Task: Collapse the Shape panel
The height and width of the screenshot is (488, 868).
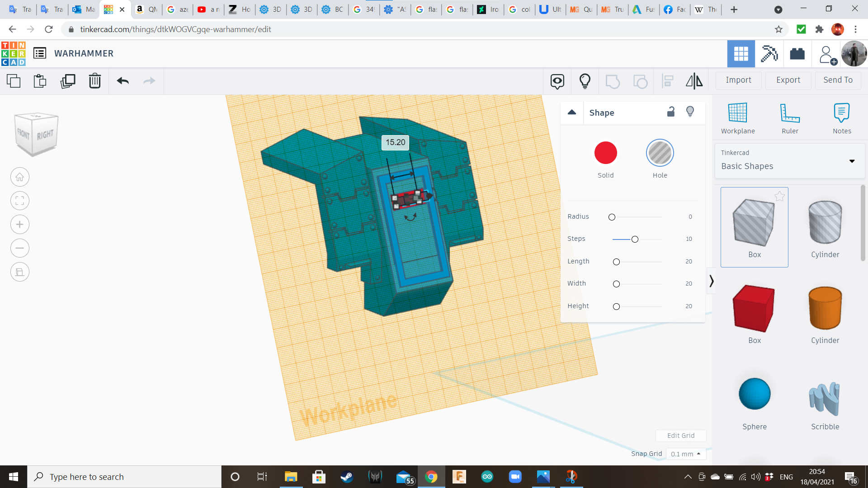Action: (x=572, y=113)
